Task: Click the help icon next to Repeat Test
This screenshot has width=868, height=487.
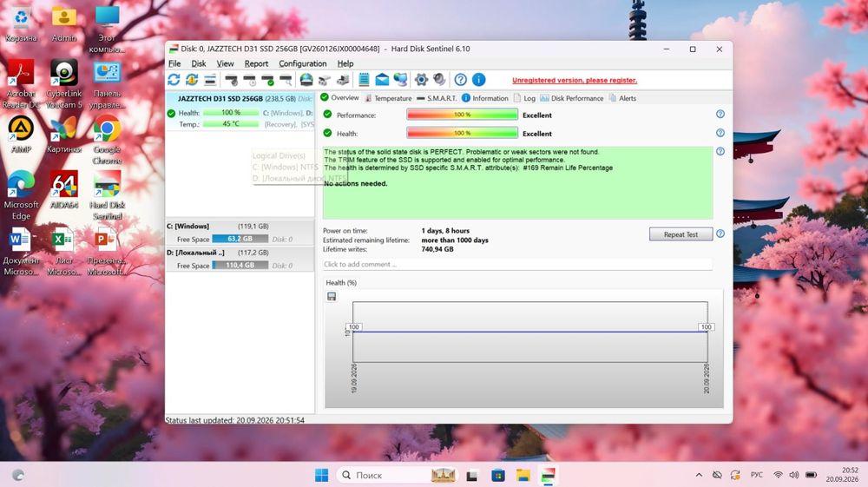Action: 720,234
